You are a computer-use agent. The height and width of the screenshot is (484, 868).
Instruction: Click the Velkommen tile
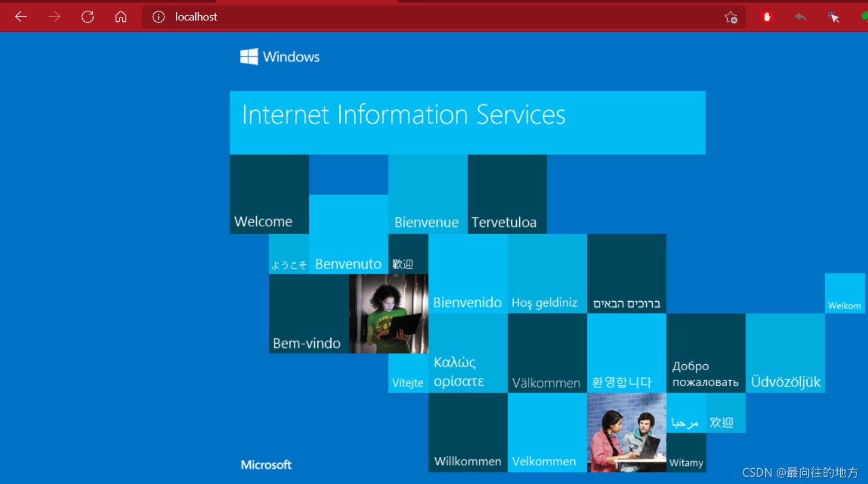[547, 433]
